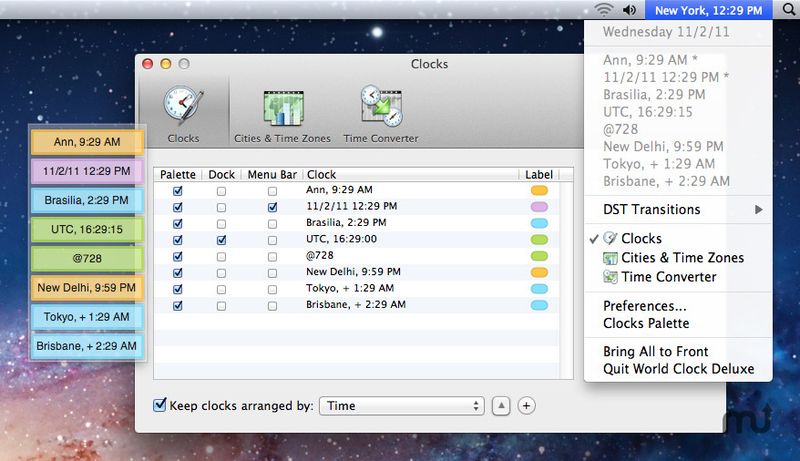Click Ann, 9:29 AM palette tile

[x=87, y=142]
